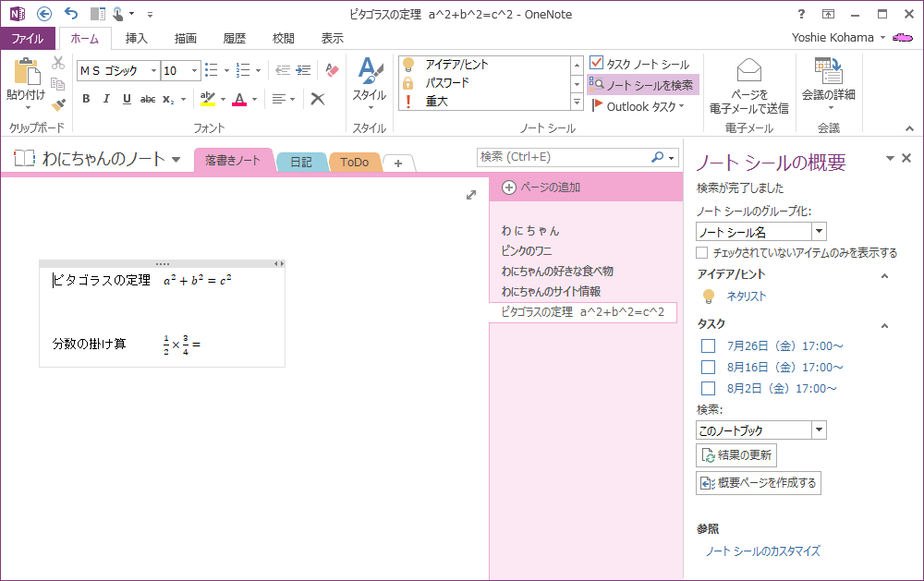The width and height of the screenshot is (924, 581).
Task: Apply strikethrough formatting
Action: [x=147, y=99]
